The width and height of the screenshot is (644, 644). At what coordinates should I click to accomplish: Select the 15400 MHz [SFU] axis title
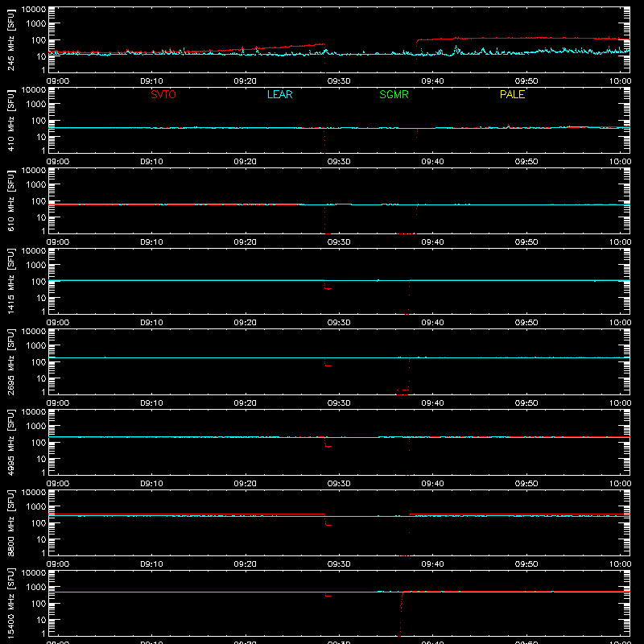[11, 604]
